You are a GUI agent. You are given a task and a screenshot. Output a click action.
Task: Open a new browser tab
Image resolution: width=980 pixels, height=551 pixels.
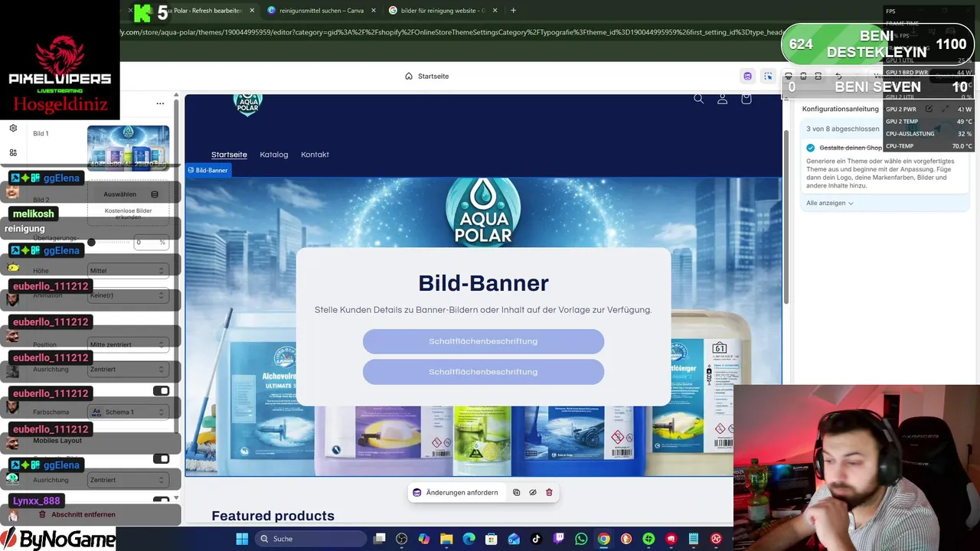[x=513, y=11]
